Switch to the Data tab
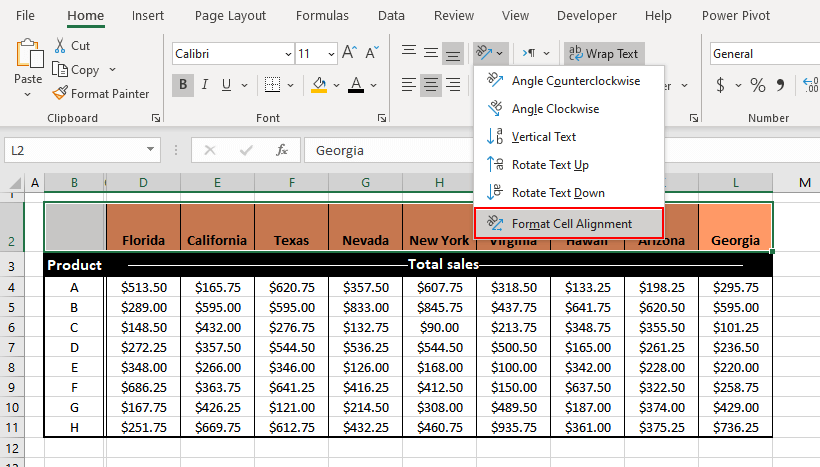 (x=391, y=16)
